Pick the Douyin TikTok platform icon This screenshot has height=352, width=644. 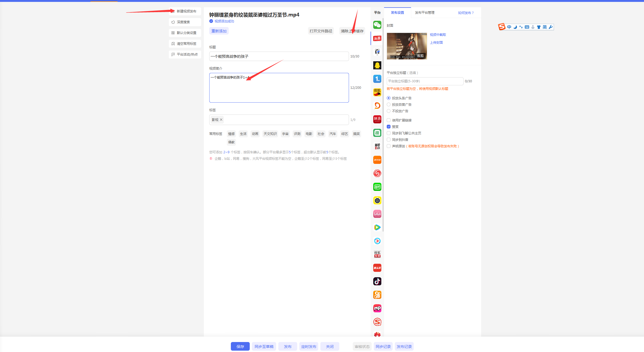(377, 281)
